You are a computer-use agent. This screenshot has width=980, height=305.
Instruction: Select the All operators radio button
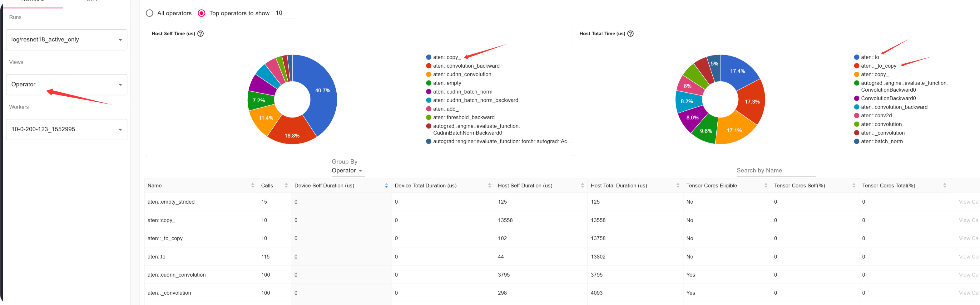tap(150, 13)
